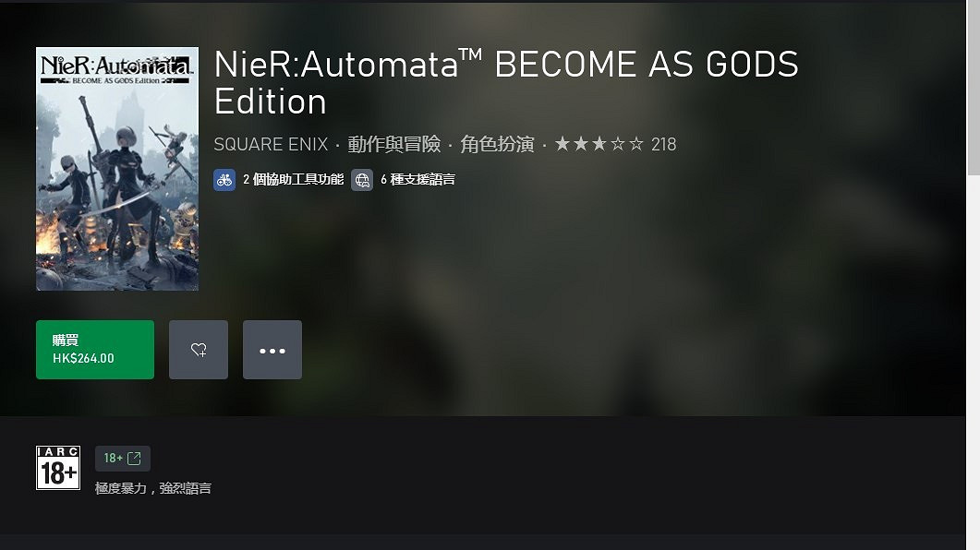Open the 6 種支援語言 label
Image resolution: width=980 pixels, height=550 pixels.
[x=418, y=180]
